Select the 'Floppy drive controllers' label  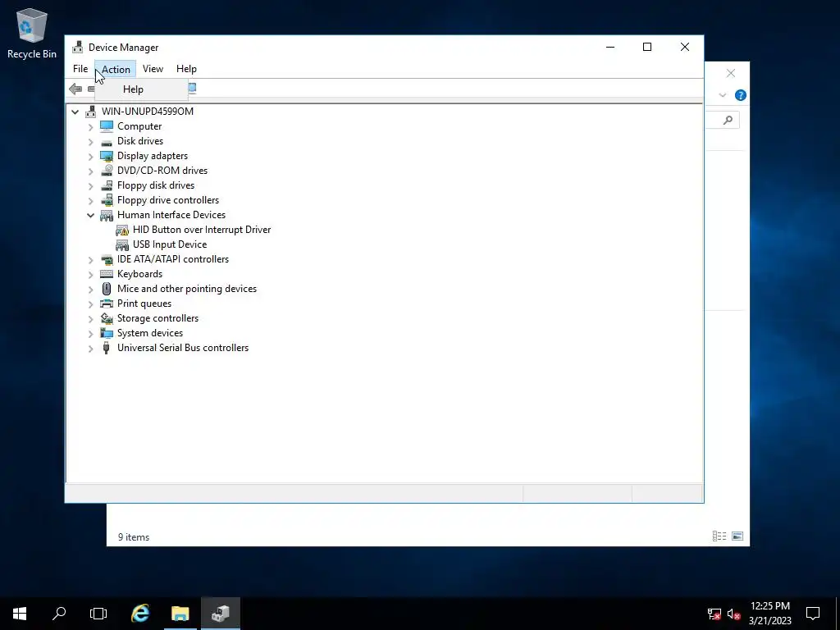click(168, 200)
